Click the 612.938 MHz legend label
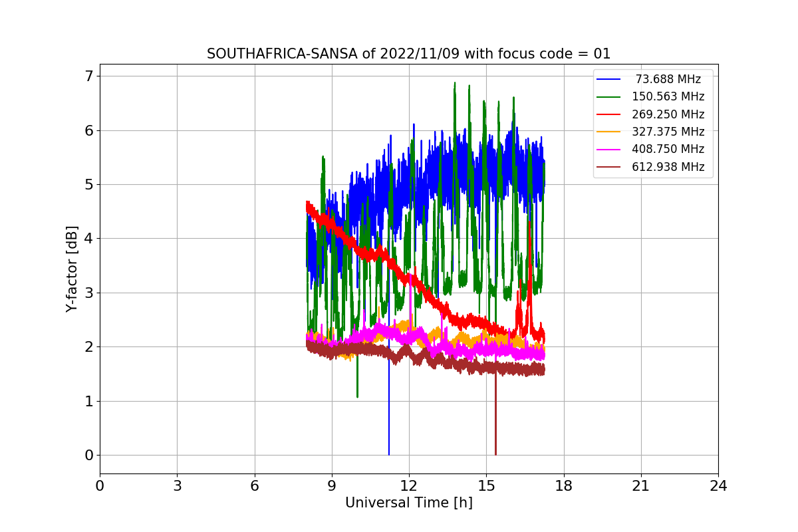 tap(668, 167)
